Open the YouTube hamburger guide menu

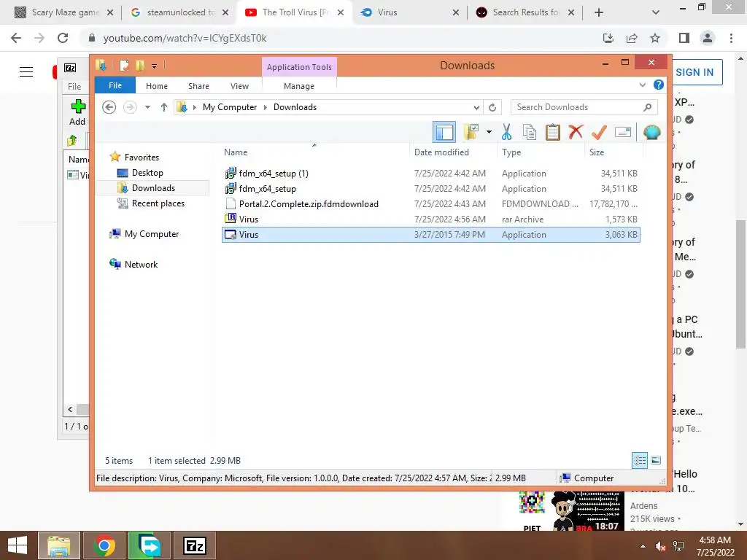(x=26, y=72)
